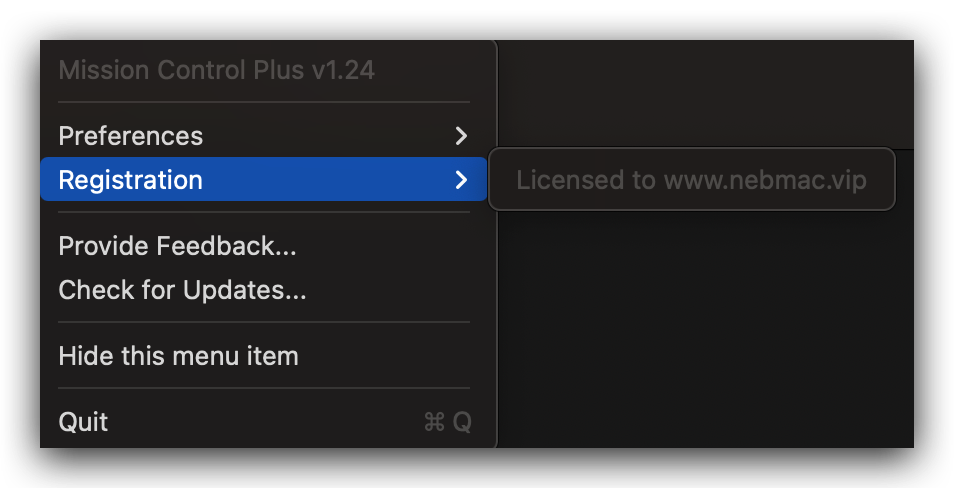Click blank space right of Provide Feedback... label
The height and width of the screenshot is (488, 954).
click(x=390, y=246)
